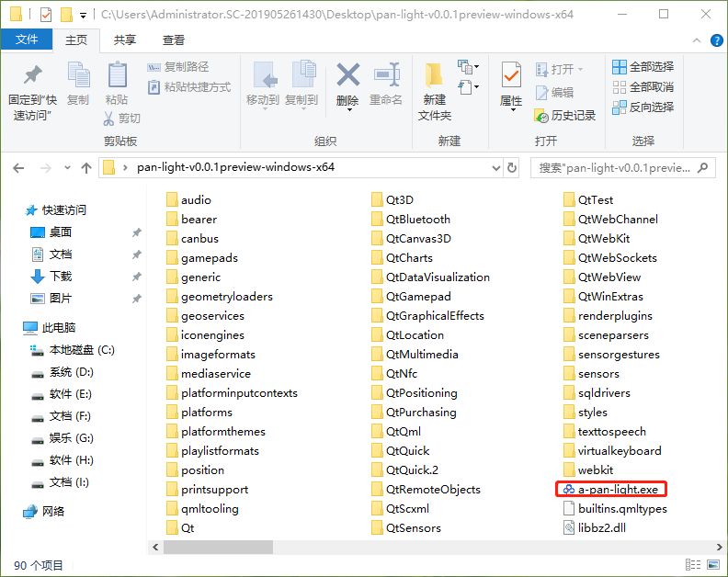Open the 文件 File menu

(x=27, y=40)
